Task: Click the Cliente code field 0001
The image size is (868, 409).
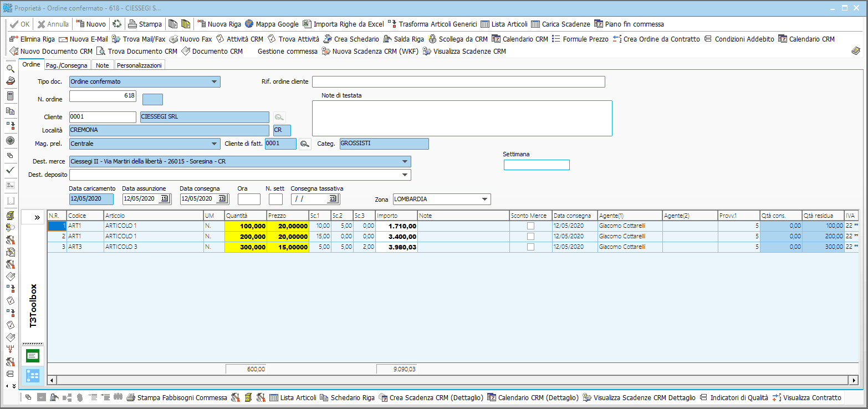Action: click(103, 117)
